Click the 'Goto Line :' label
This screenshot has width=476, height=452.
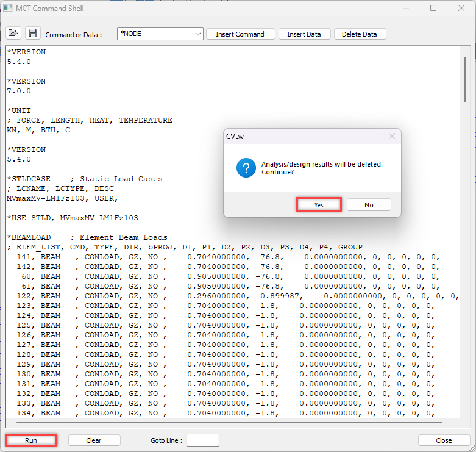166,440
